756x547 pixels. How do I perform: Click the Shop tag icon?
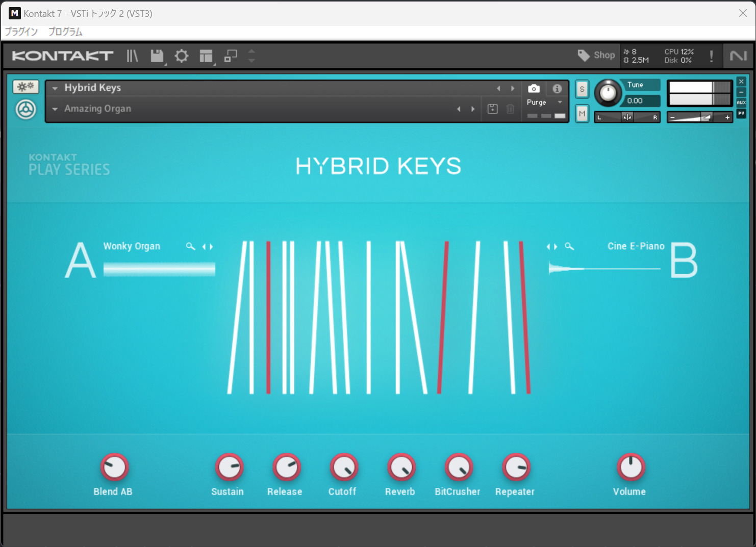584,55
